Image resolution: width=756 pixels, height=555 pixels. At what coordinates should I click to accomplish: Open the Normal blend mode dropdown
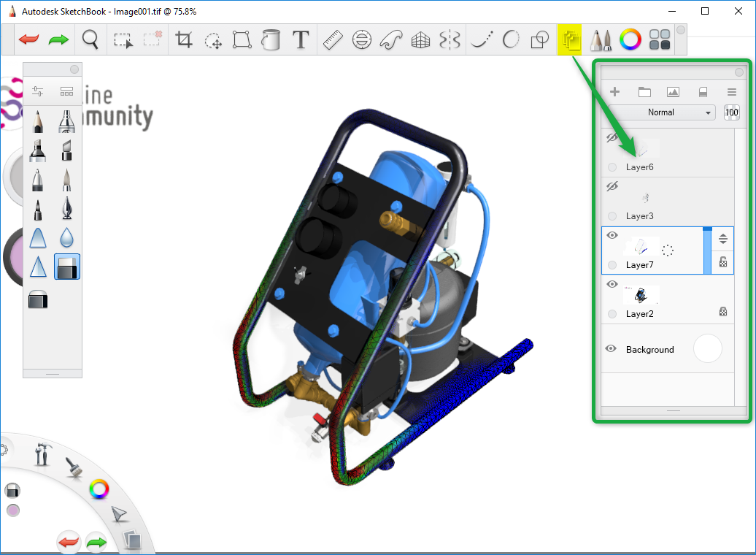coord(661,112)
